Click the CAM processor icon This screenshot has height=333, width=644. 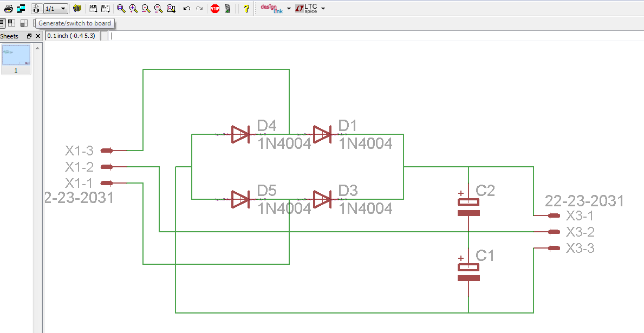pyautogui.click(x=21, y=8)
